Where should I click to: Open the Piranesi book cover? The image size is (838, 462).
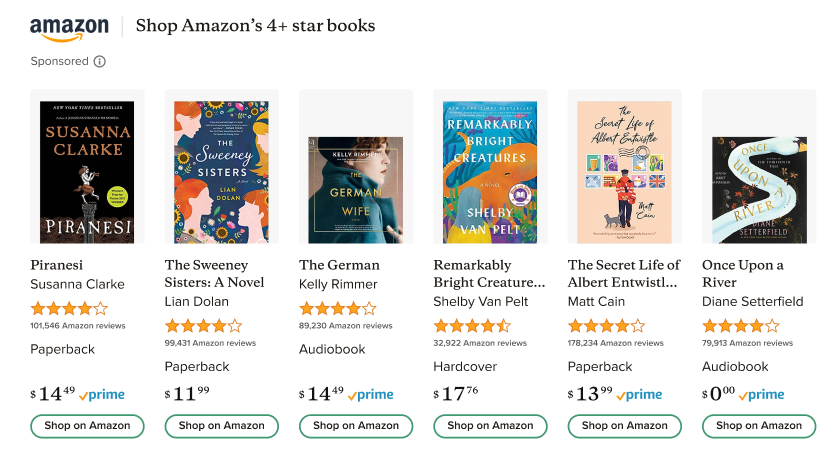click(87, 172)
